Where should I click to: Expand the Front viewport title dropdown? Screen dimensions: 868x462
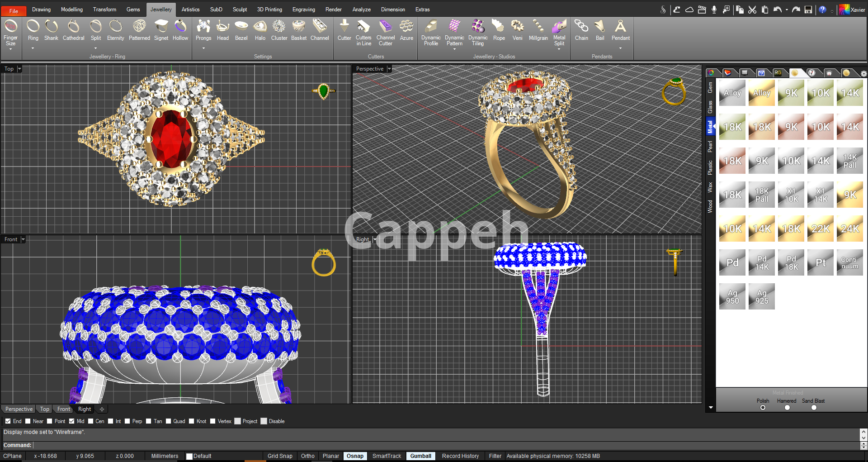[x=23, y=239]
